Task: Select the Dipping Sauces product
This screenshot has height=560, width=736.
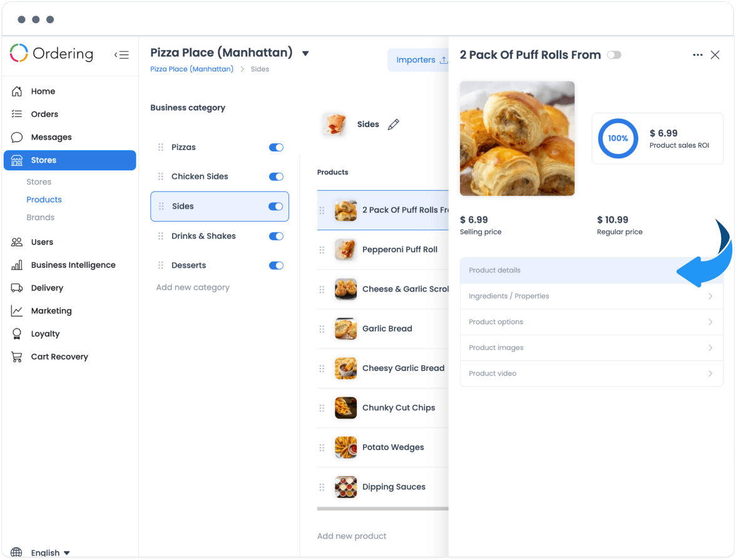Action: (x=382, y=487)
